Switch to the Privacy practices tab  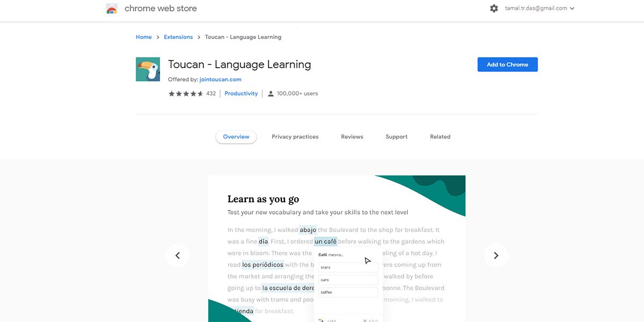[x=295, y=137]
